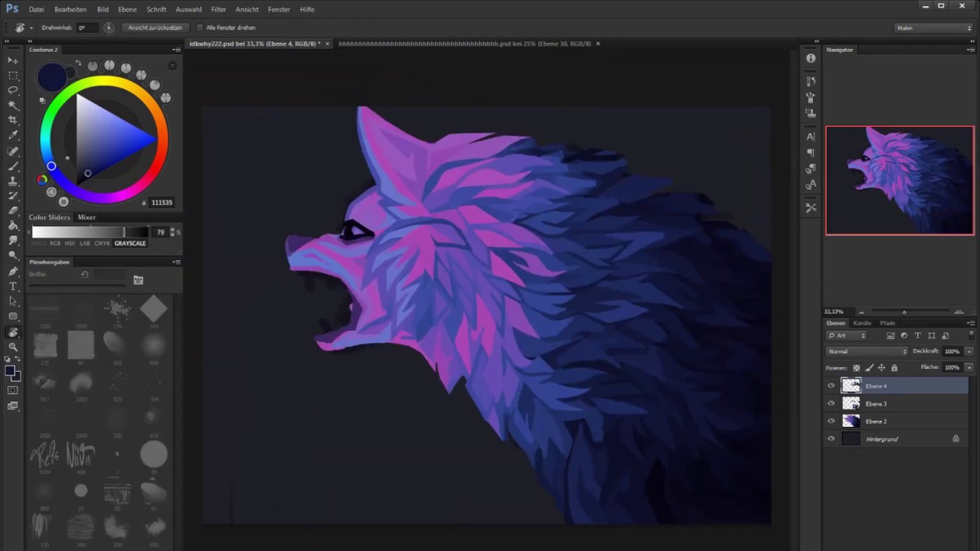This screenshot has width=980, height=551.
Task: Open the Fläche fill dropdown arrow
Action: pos(969,367)
